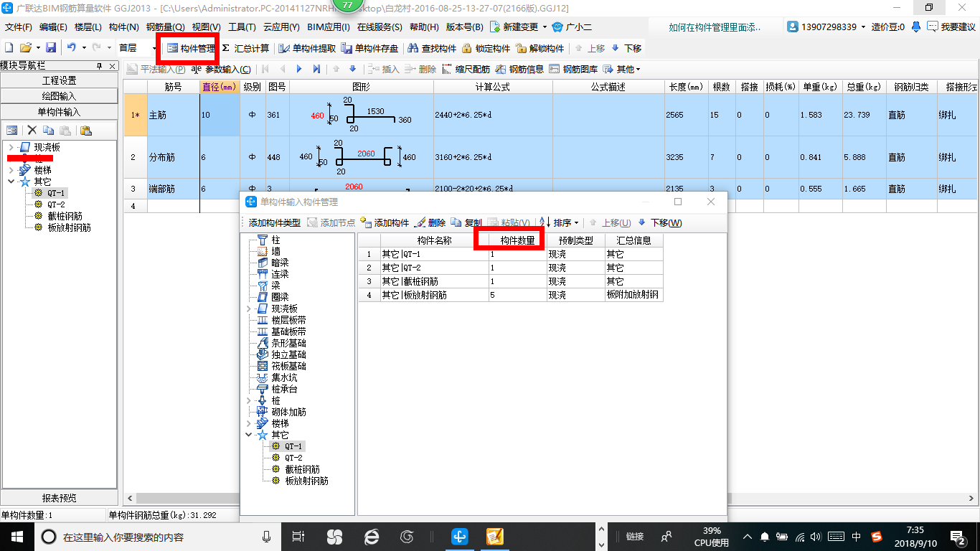This screenshot has width=980, height=551.
Task: Open the 工具(T) menu
Action: pyautogui.click(x=242, y=27)
